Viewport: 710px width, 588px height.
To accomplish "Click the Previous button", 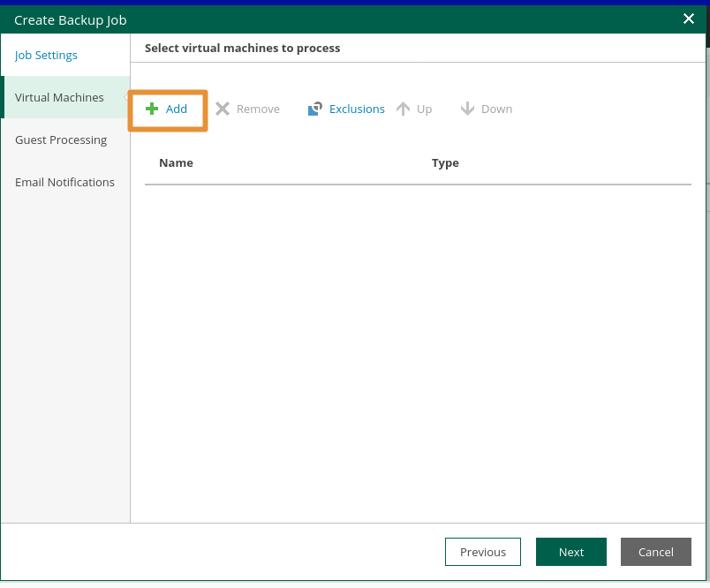I will 482,551.
